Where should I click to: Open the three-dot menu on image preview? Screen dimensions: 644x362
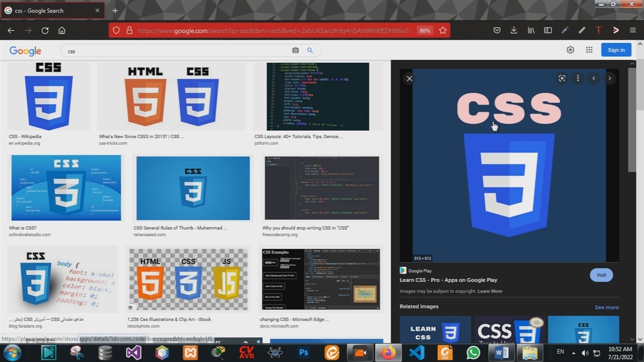(578, 78)
